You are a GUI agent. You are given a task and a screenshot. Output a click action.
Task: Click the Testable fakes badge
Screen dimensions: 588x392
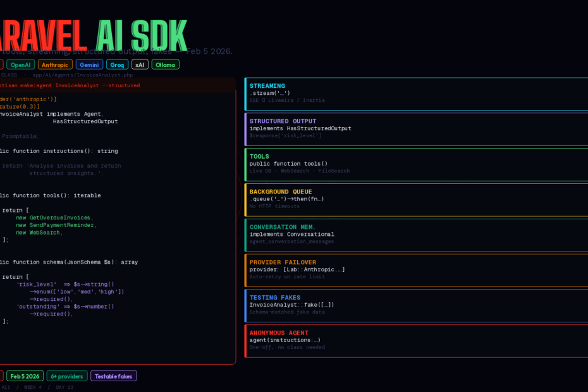tap(113, 376)
